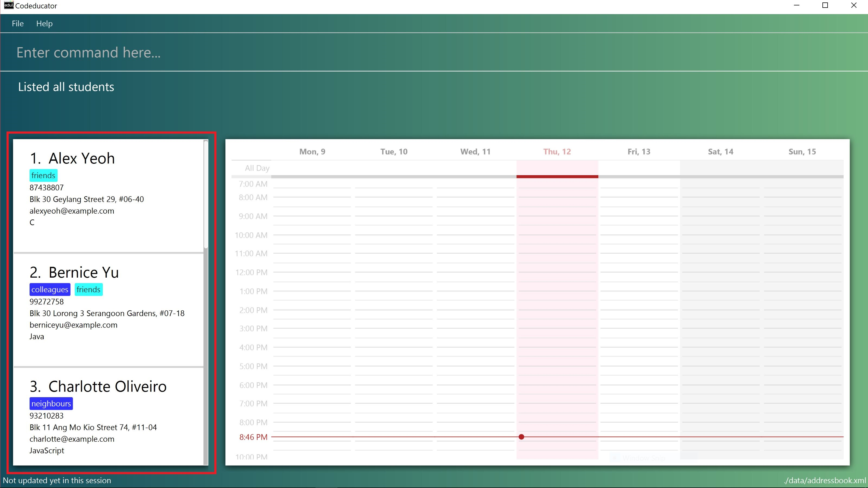This screenshot has width=868, height=488.
Task: Select the Sat, 14 calendar column header
Action: [x=720, y=152]
